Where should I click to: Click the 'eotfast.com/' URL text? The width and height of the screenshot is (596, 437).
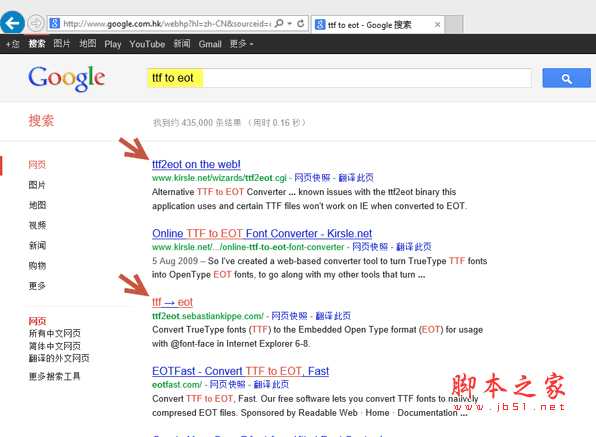tap(177, 385)
